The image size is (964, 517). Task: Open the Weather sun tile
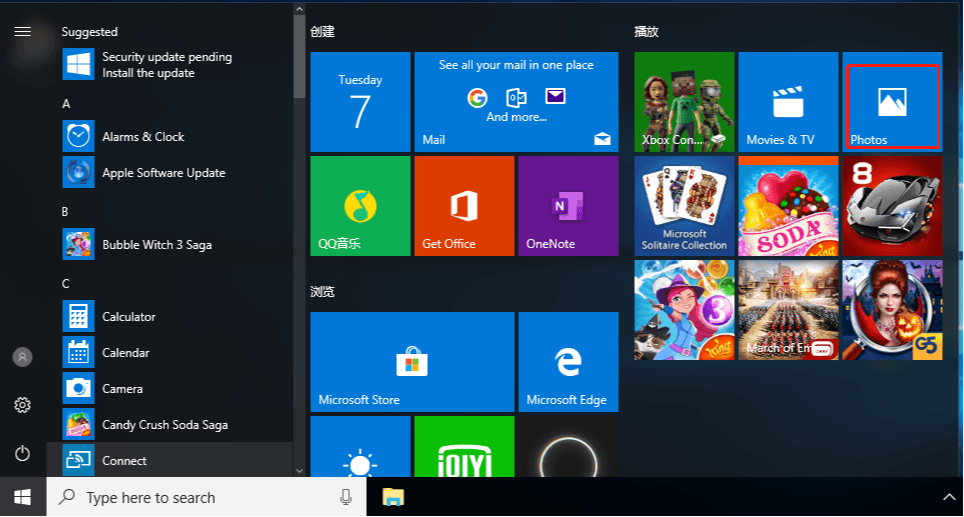(360, 446)
